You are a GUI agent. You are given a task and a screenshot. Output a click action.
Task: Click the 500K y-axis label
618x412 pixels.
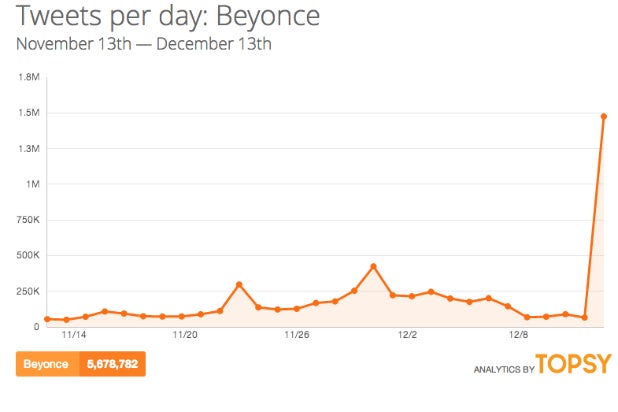point(28,255)
